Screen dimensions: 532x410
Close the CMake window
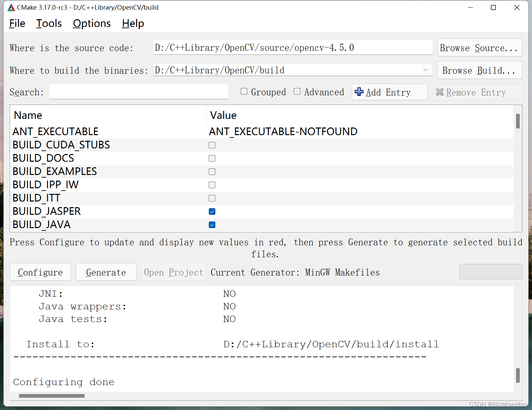pos(517,7)
